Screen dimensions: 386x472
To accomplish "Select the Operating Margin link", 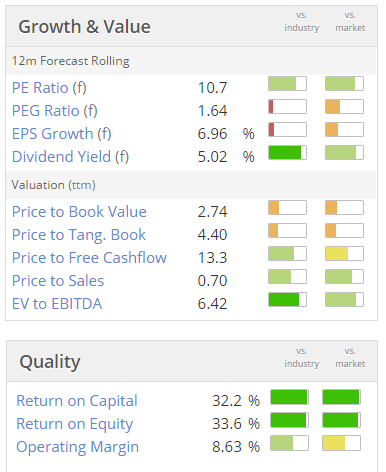I will pyautogui.click(x=77, y=447).
